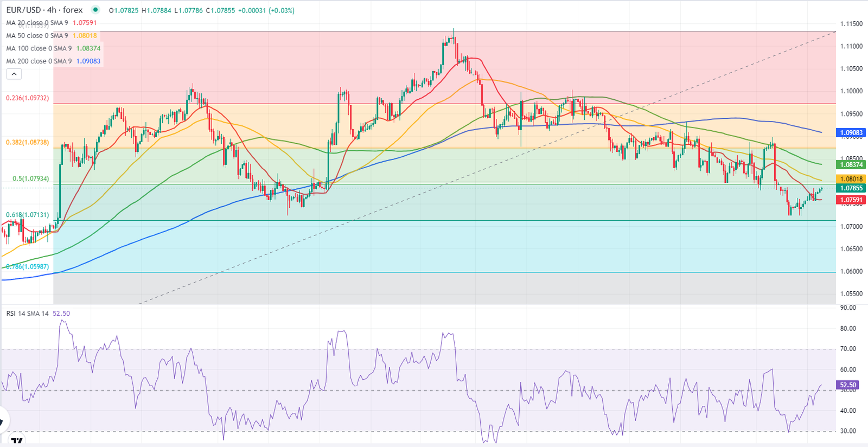Image resolution: width=868 pixels, height=447 pixels.
Task: Click the MA 200 close legend entry
Action: point(39,61)
